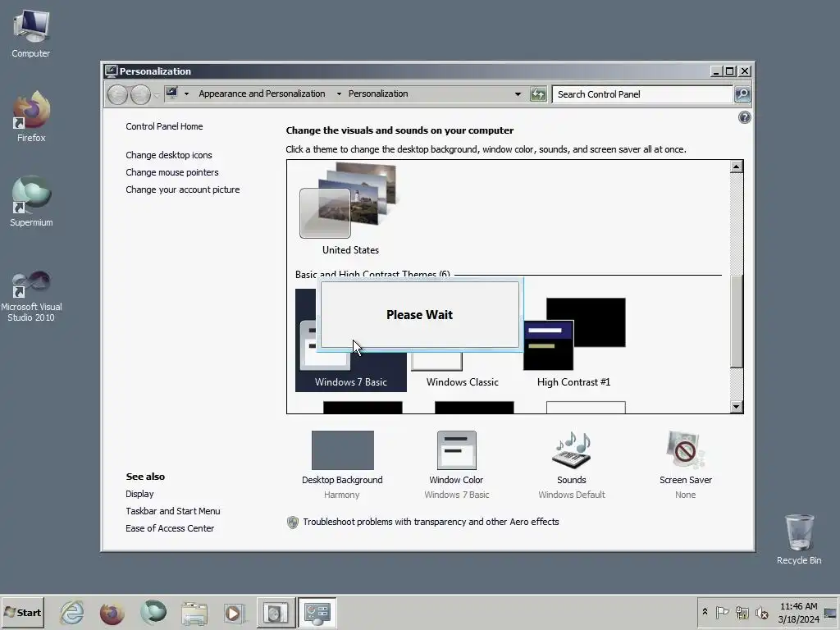
Task: Show hidden tray icons arrow
Action: (x=705, y=612)
